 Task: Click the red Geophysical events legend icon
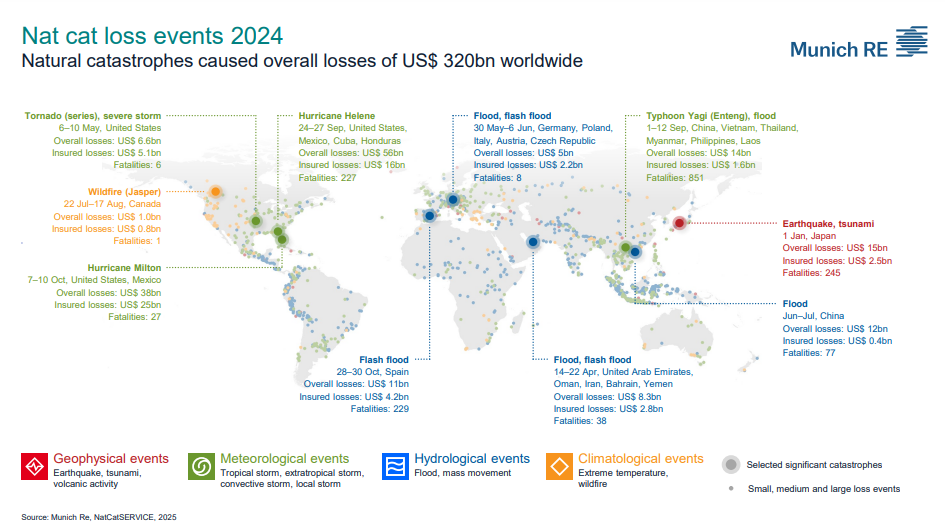[35, 467]
